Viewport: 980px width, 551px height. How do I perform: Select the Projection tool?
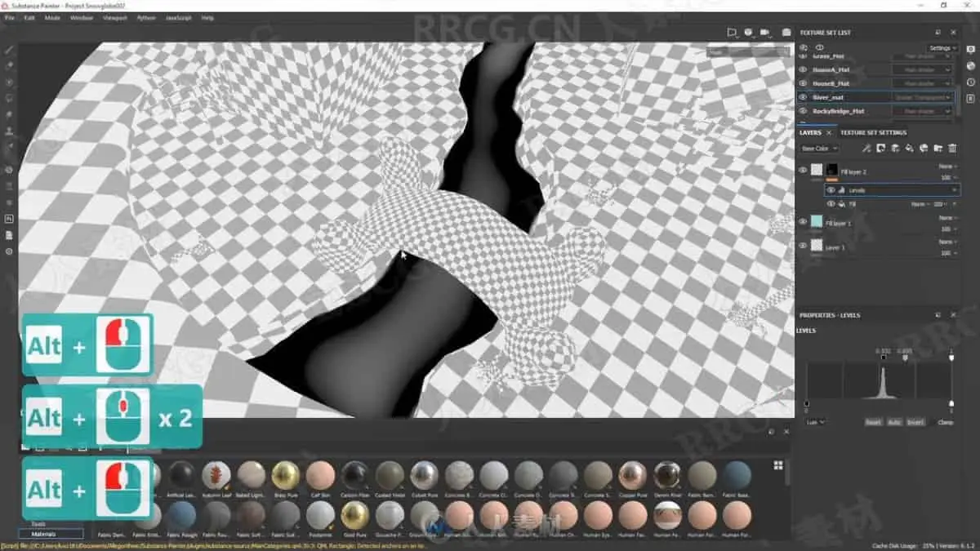click(9, 82)
